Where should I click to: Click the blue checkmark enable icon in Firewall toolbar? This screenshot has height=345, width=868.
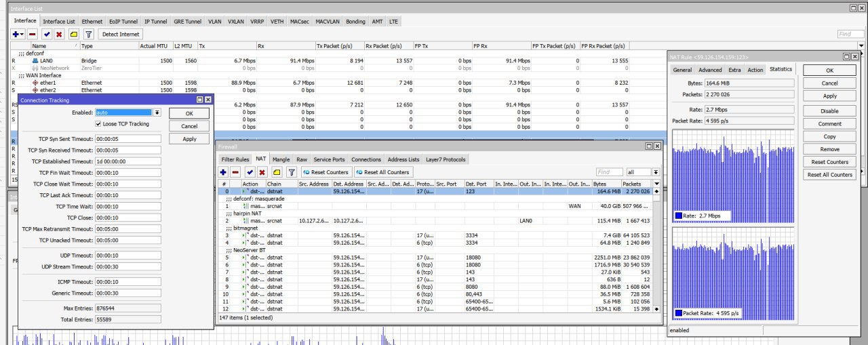249,172
